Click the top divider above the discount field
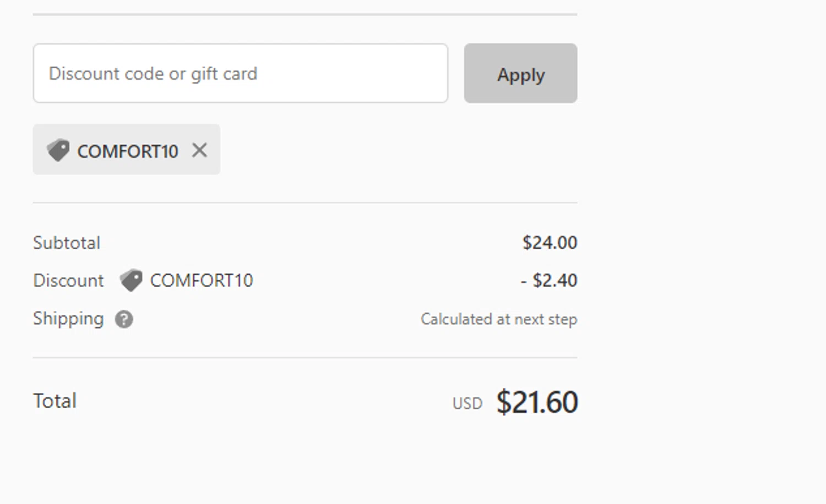The image size is (826, 504). 305,14
